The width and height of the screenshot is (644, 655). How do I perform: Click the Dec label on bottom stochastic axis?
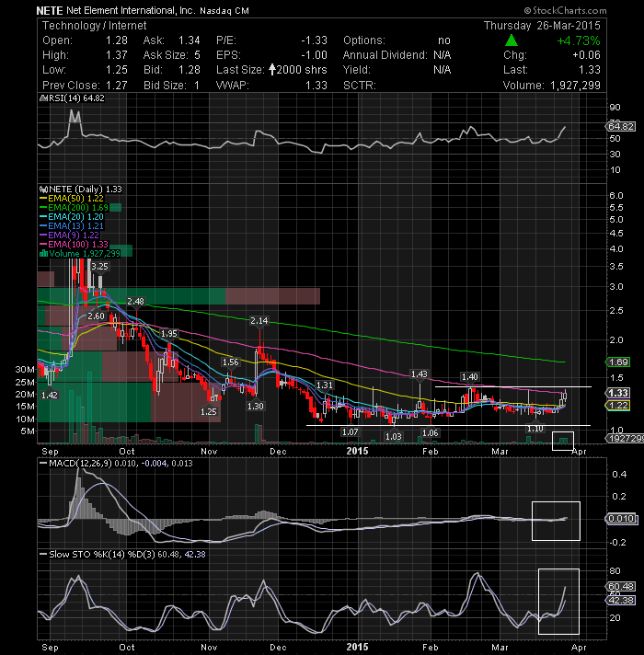[278, 648]
